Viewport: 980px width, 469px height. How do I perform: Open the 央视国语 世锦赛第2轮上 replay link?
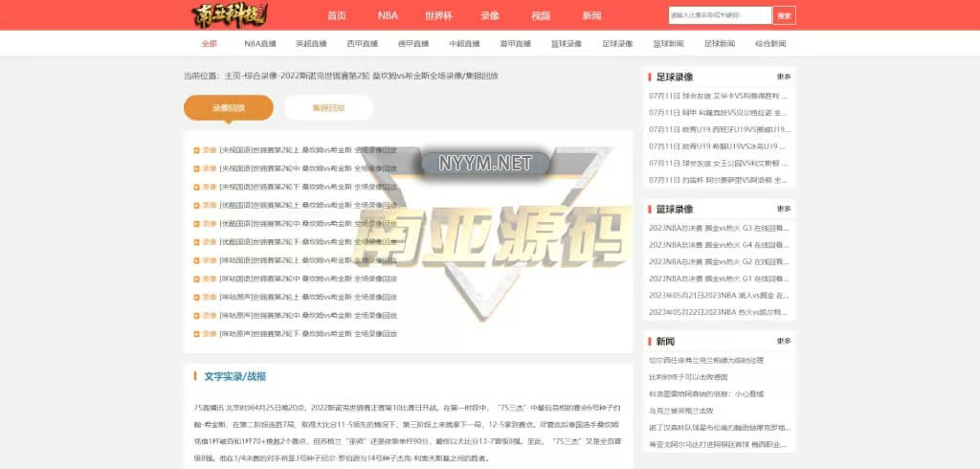pos(307,150)
